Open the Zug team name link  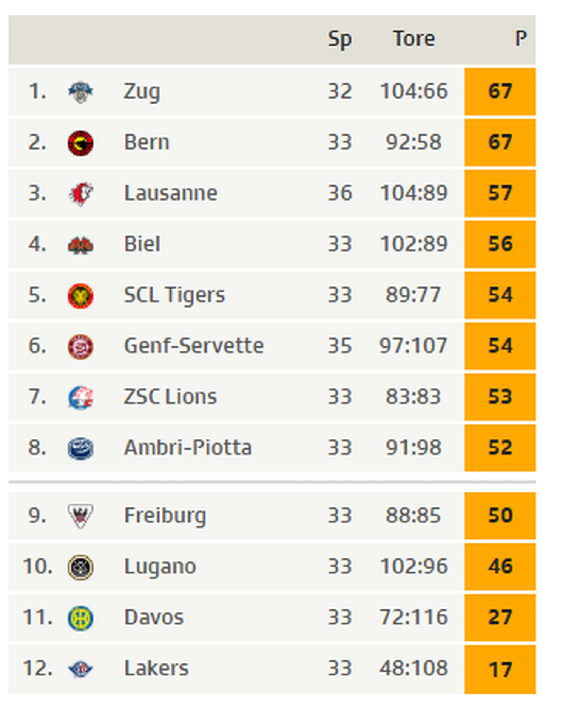point(142,92)
